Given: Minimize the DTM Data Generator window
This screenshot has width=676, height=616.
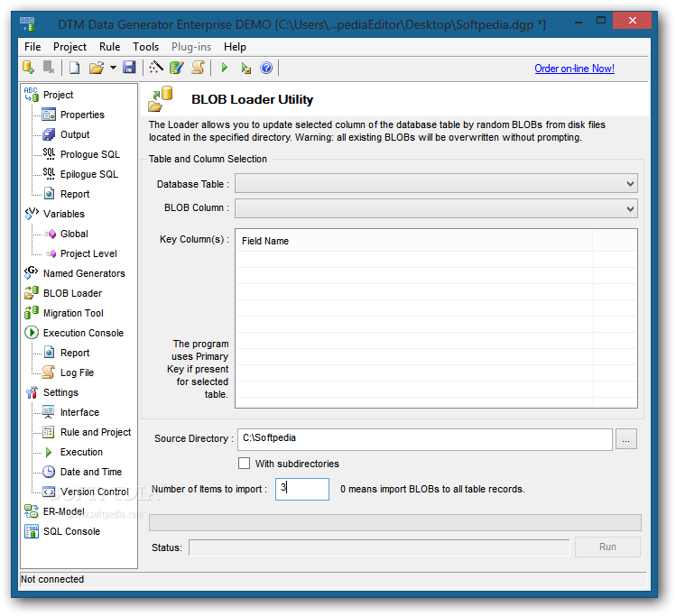Looking at the screenshot, I should 579,21.
